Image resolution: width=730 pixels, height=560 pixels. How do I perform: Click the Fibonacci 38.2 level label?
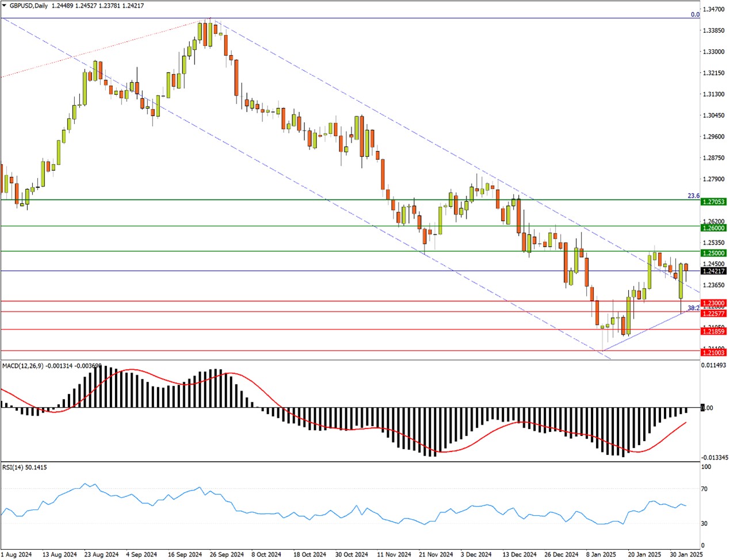click(x=694, y=308)
